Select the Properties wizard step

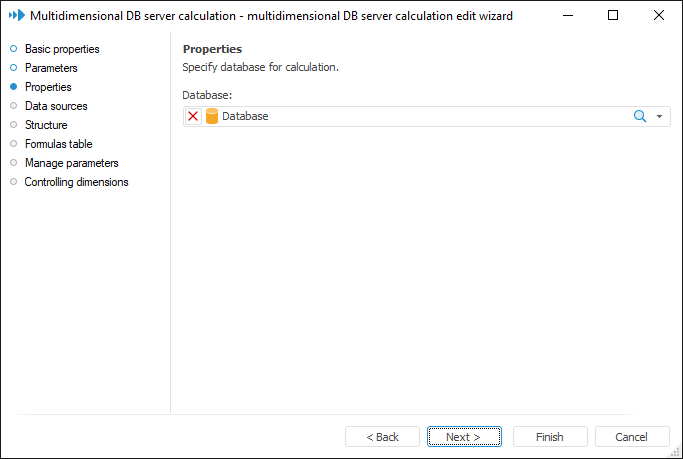48,87
